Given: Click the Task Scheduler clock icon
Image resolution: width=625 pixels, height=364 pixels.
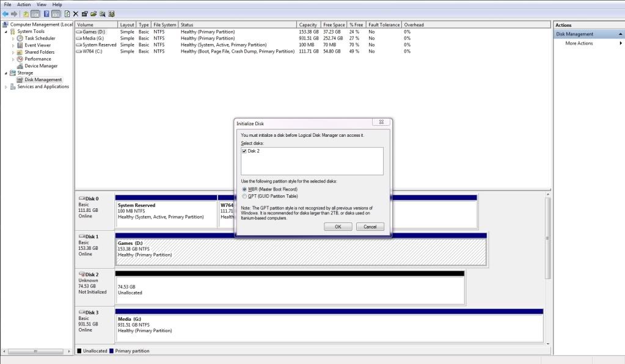Looking at the screenshot, I should 20,38.
